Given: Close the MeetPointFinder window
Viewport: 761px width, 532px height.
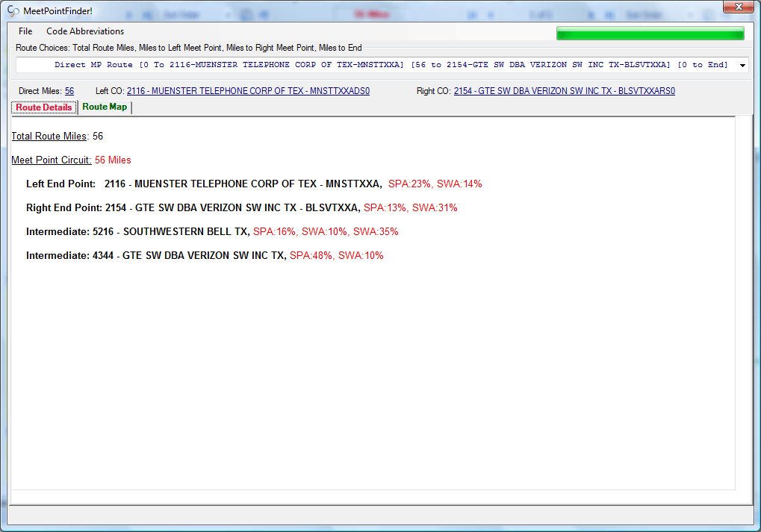Looking at the screenshot, I should tap(738, 7).
